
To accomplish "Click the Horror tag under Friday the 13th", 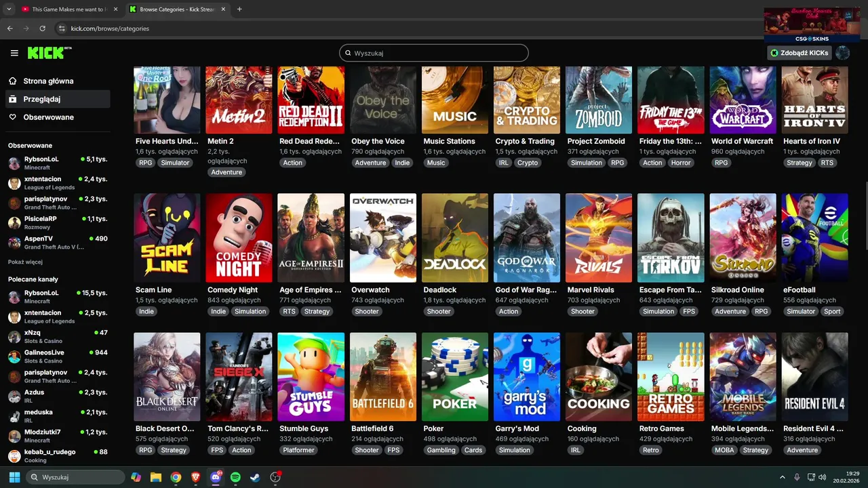I will click(x=681, y=163).
